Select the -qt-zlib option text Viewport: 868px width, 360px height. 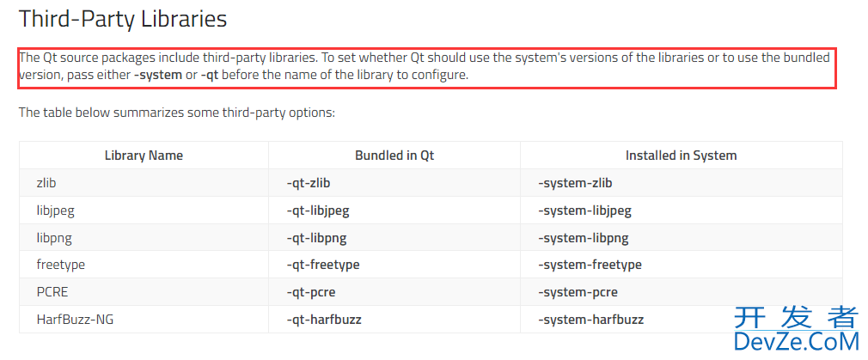tap(309, 183)
